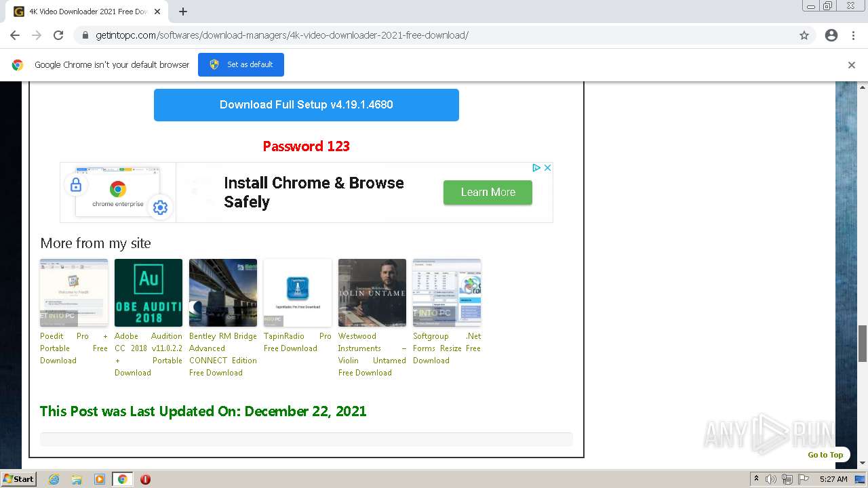Open the Chrome profile avatar menu
Viewport: 868px width, 488px height.
[831, 35]
